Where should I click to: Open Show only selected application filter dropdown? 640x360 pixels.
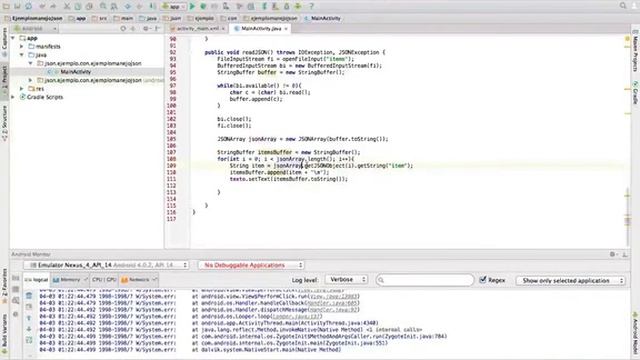click(x=571, y=280)
